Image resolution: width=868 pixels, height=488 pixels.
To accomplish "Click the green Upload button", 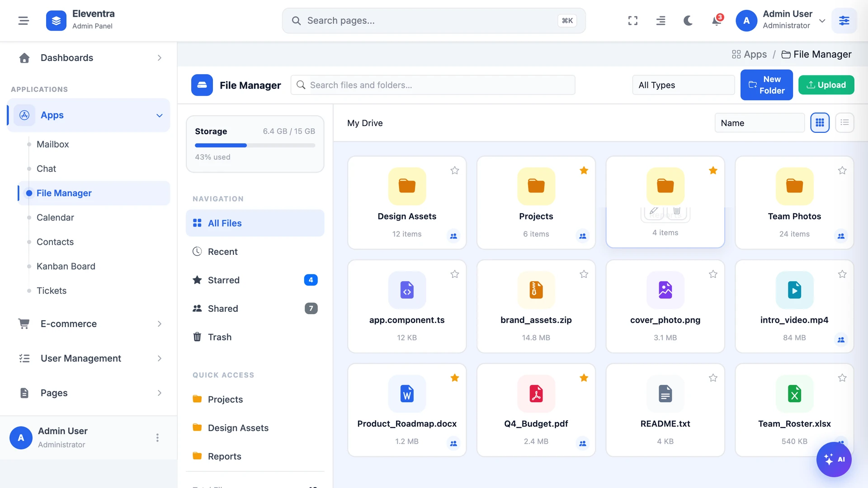I will click(x=826, y=85).
